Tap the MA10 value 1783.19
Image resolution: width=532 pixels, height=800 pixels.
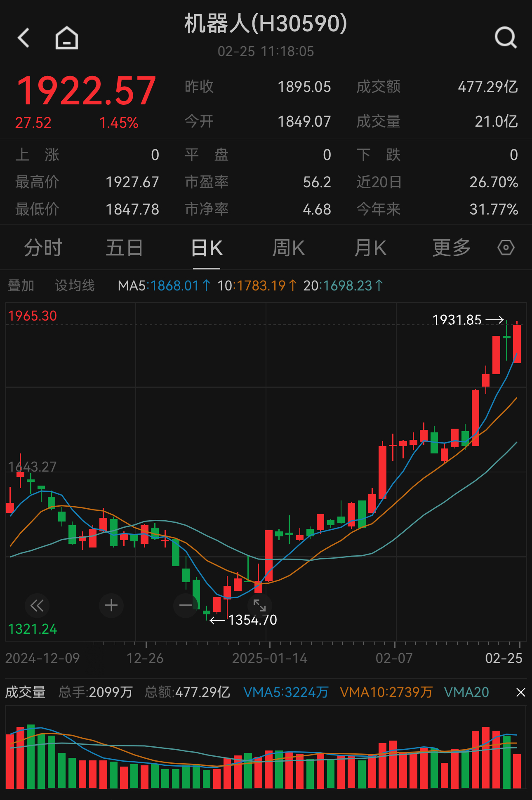tap(261, 286)
